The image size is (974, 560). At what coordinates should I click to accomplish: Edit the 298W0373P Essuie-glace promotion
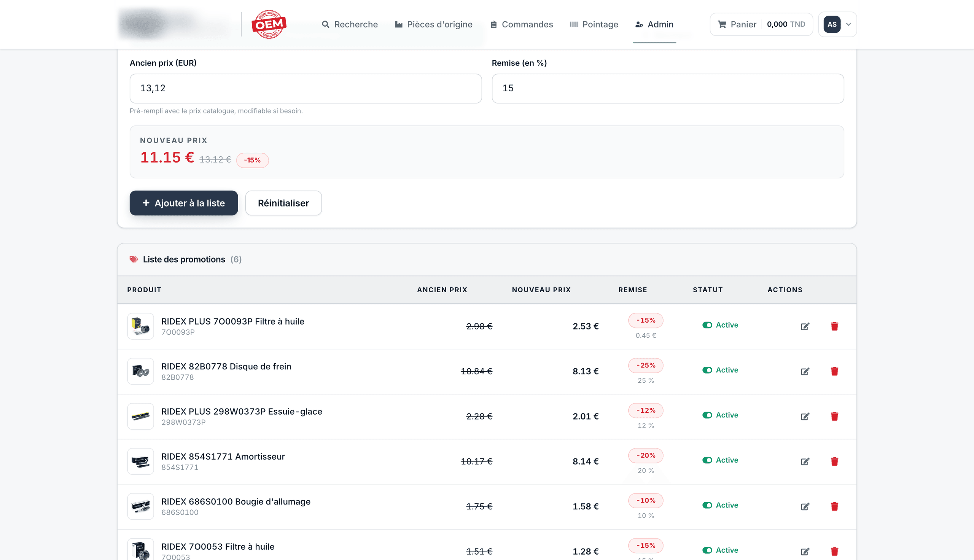(x=805, y=416)
